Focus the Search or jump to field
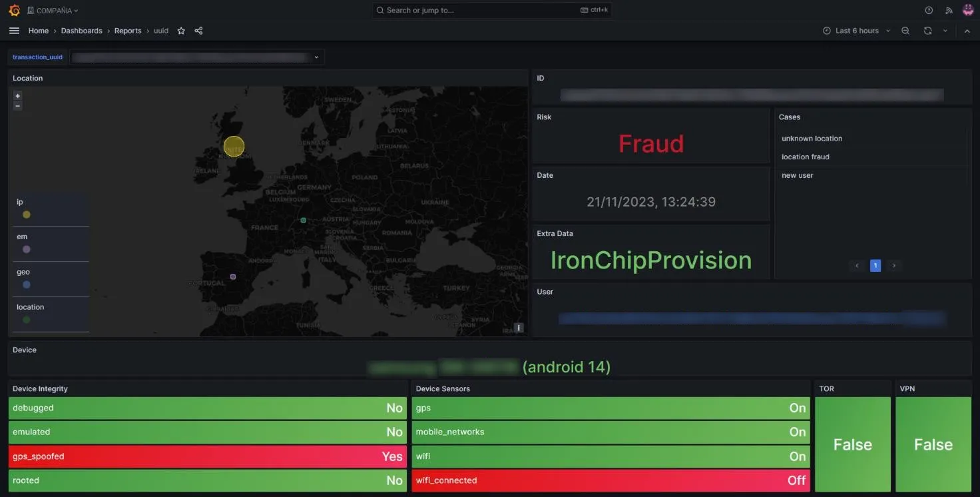 click(491, 10)
